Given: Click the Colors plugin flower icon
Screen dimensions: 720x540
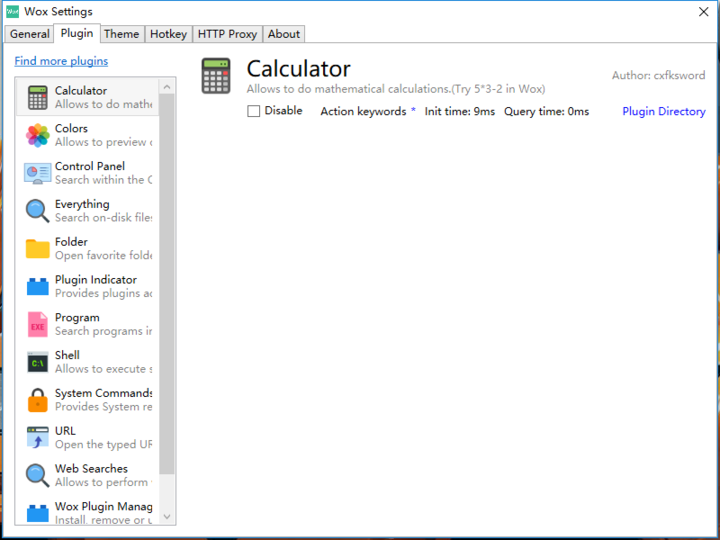Looking at the screenshot, I should point(38,135).
